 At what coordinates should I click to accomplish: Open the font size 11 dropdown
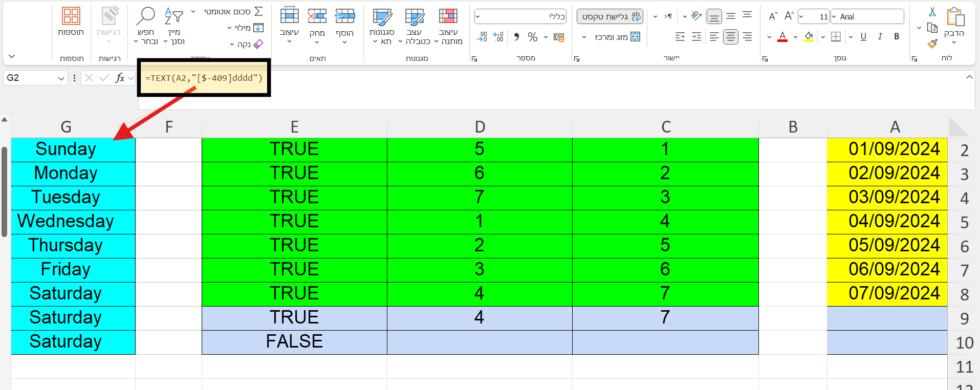tap(801, 16)
